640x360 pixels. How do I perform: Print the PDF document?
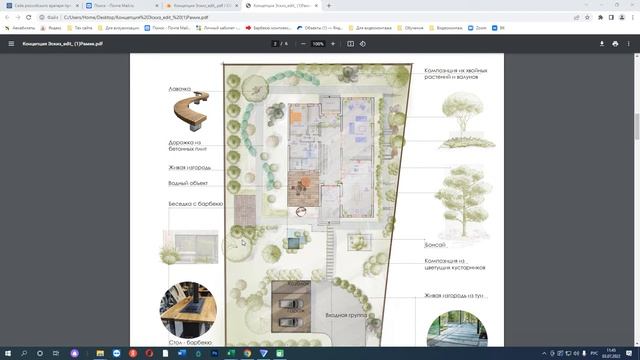[x=615, y=44]
